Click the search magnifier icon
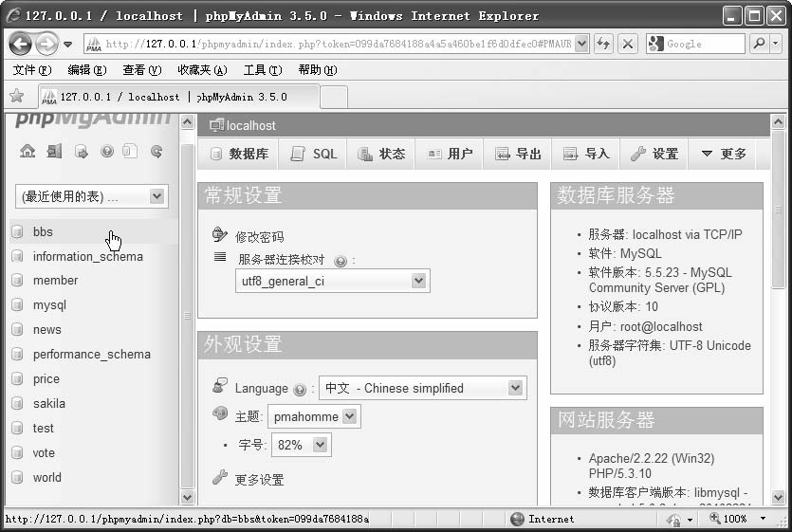 coord(759,44)
